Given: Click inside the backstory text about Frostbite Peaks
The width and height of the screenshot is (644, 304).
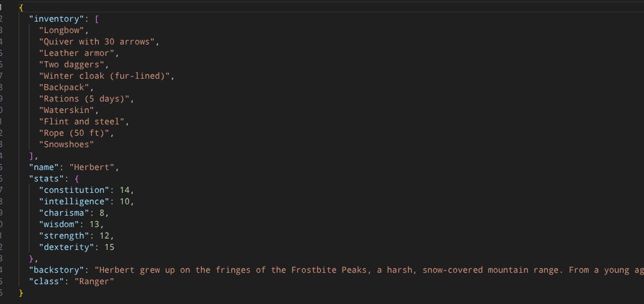Looking at the screenshot, I should pos(369,270).
